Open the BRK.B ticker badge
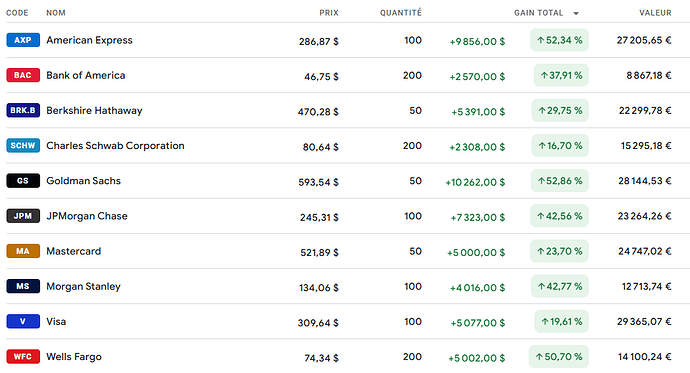Image resolution: width=690 pixels, height=373 pixels. coord(23,110)
